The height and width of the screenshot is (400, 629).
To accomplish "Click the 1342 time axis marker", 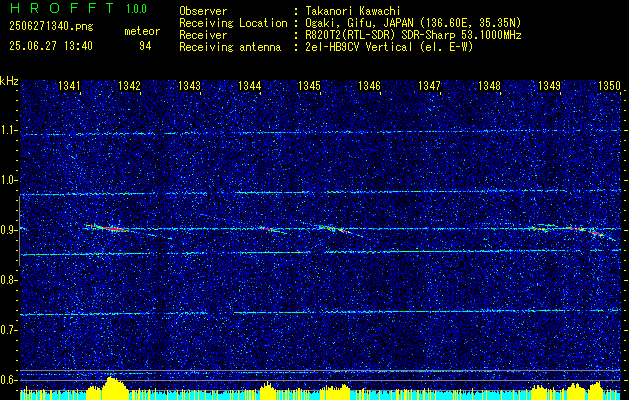I will [x=130, y=85].
